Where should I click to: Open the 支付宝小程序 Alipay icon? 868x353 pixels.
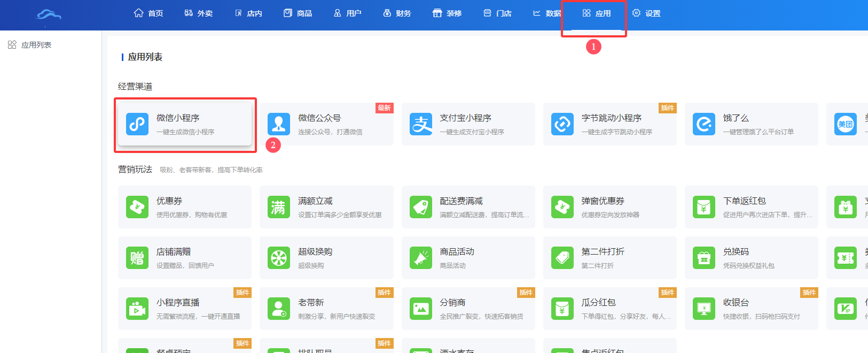[421, 124]
